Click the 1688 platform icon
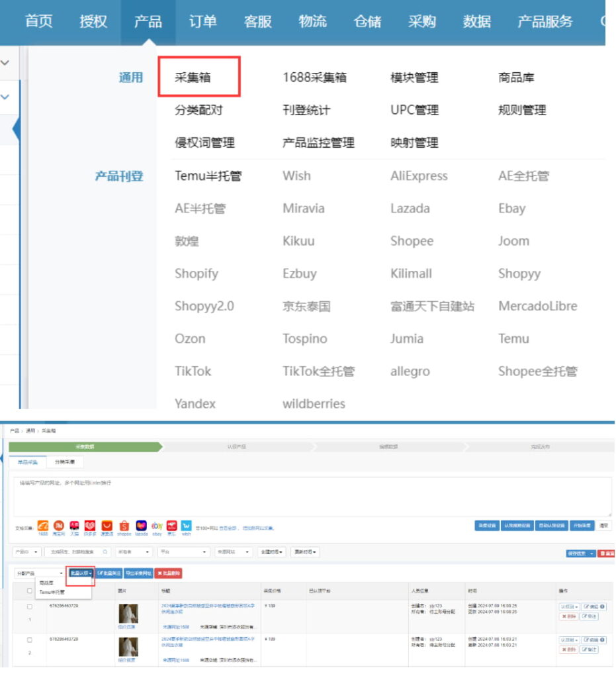 point(43,525)
